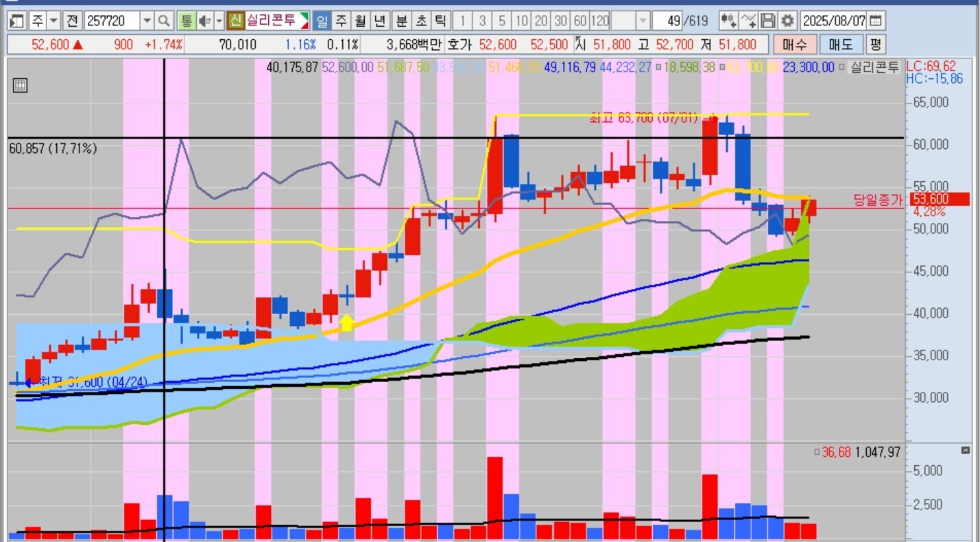Image resolution: width=980 pixels, height=542 pixels.
Task: Click the 3,668백만 trading value
Action: 414,45
